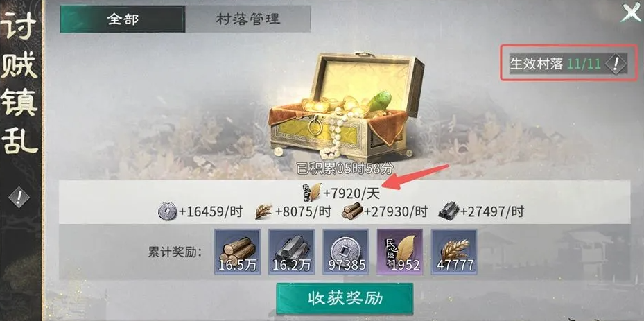Click the grain icon next to +8075/时
The width and height of the screenshot is (644, 321).
pos(263,212)
